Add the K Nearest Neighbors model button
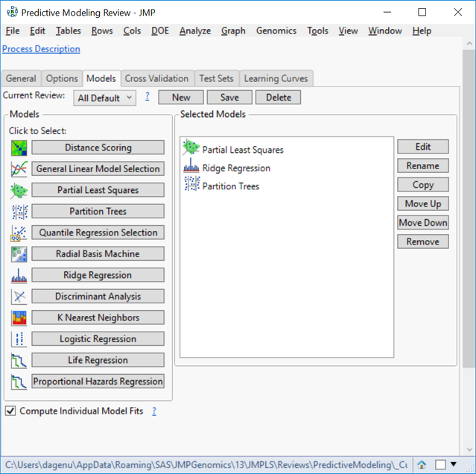This screenshot has width=476, height=474. pos(98,317)
